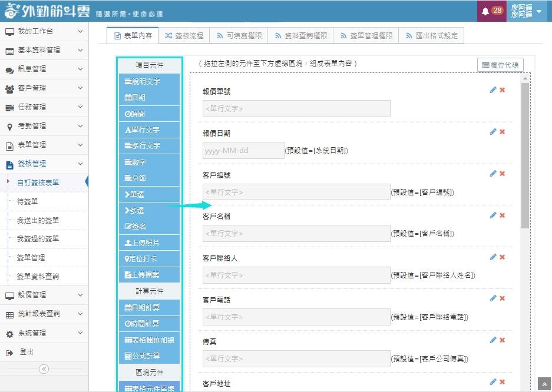Collapse the 簽核管理 menu section

[x=44, y=164]
